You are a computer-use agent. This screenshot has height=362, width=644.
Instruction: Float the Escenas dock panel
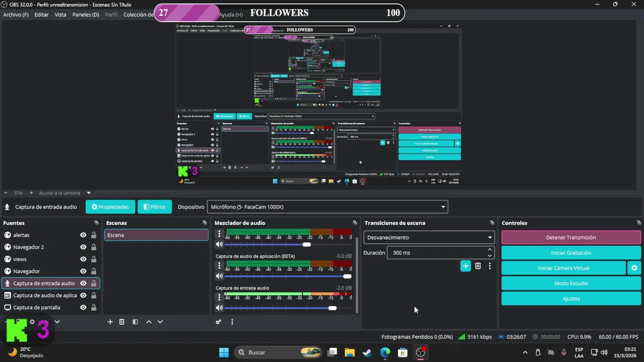coord(205,223)
